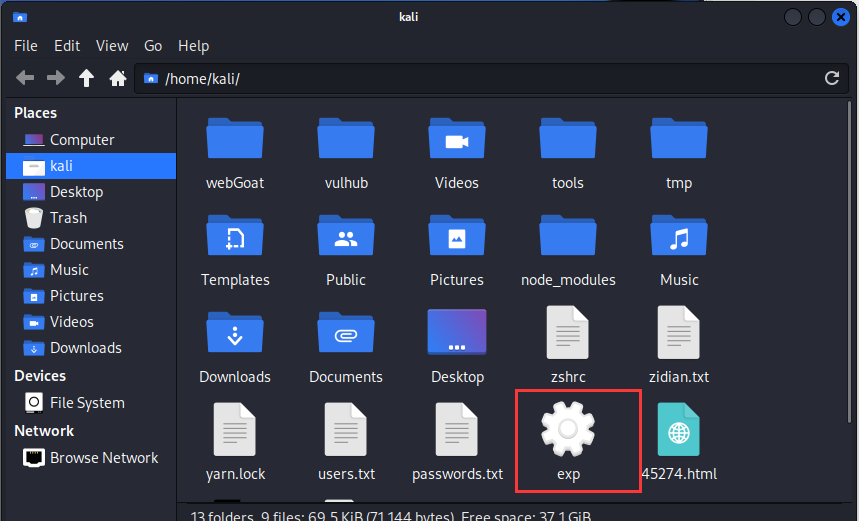Open the vulhub folder
The image size is (859, 521).
point(346,141)
